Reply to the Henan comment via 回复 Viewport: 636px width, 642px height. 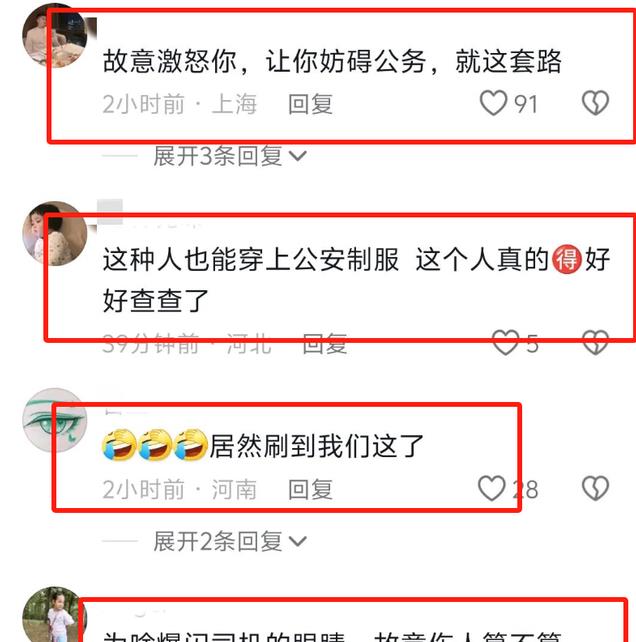[x=310, y=490]
